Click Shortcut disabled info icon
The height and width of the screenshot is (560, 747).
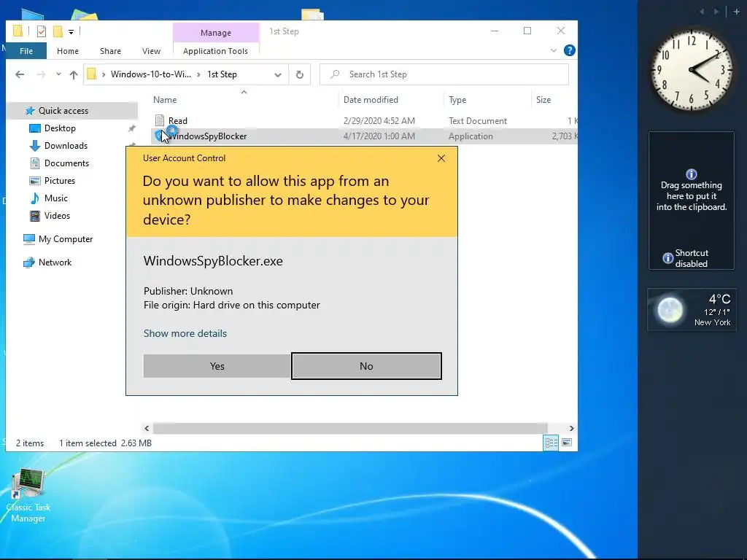(668, 258)
